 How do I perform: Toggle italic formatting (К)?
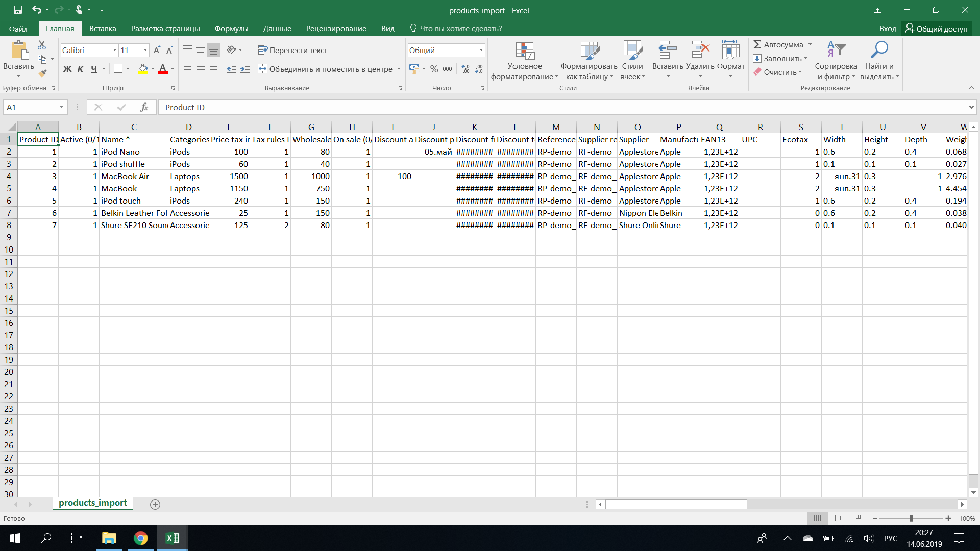pos(80,69)
